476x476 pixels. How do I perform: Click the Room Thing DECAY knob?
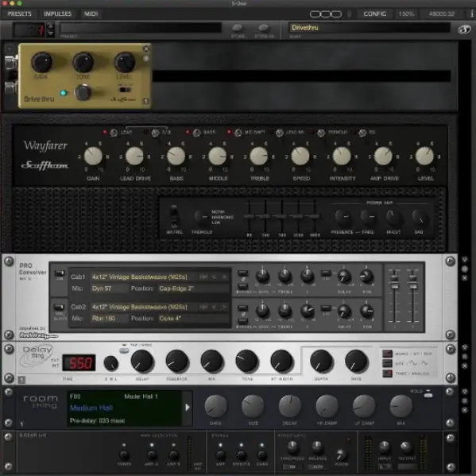click(289, 406)
